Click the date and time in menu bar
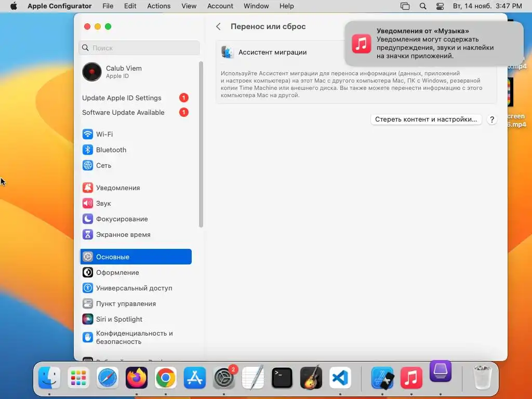Image resolution: width=532 pixels, height=399 pixels. pyautogui.click(x=487, y=6)
